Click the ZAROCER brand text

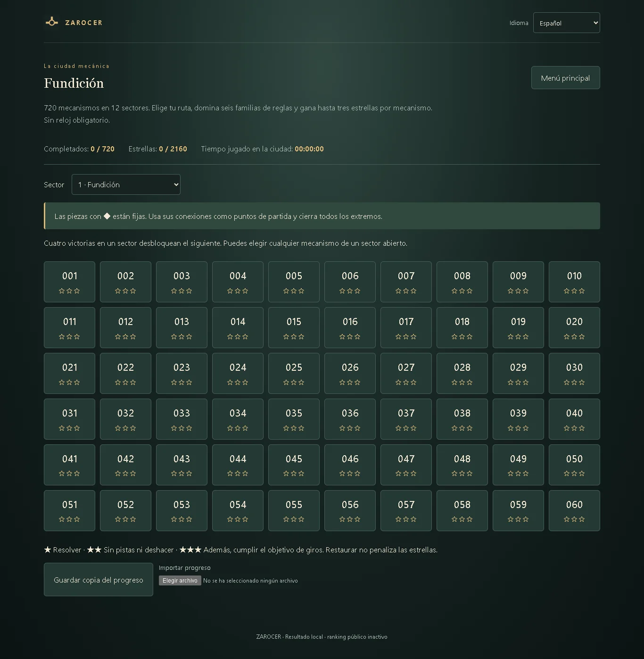click(83, 23)
